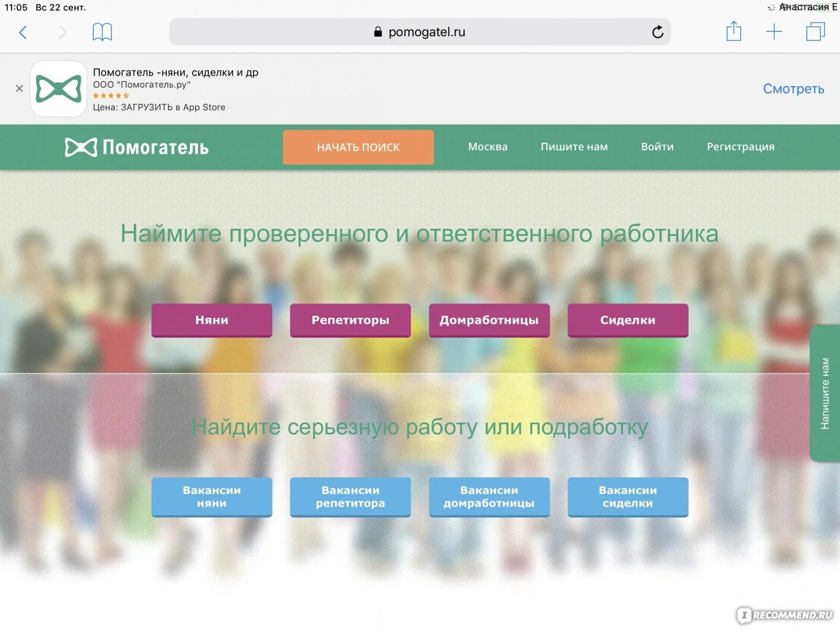Open the Share sheet in Safari
This screenshot has width=840, height=630.
(733, 31)
